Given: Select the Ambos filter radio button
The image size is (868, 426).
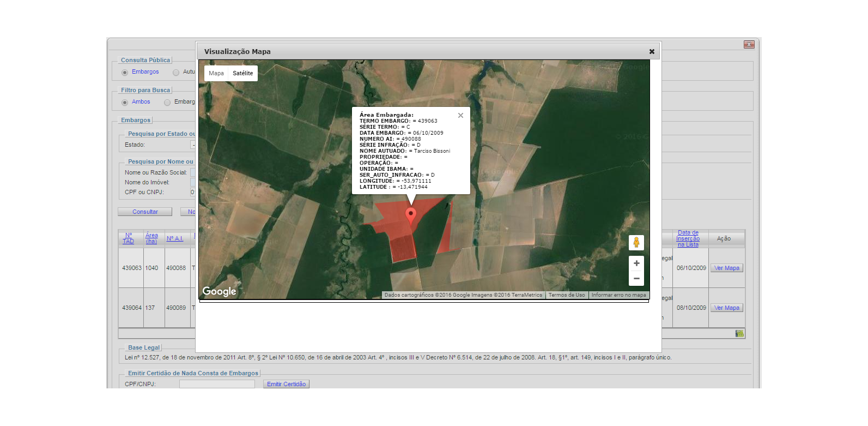Looking at the screenshot, I should pyautogui.click(x=125, y=103).
